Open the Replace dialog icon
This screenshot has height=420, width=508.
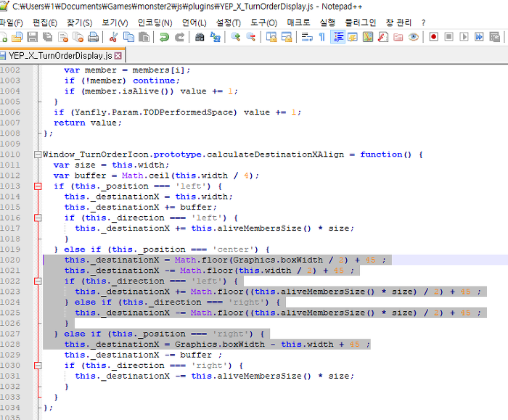pos(215,37)
